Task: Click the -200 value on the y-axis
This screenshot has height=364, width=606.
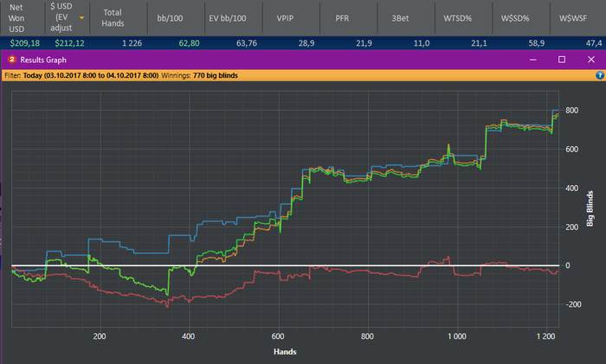Action: pos(573,304)
